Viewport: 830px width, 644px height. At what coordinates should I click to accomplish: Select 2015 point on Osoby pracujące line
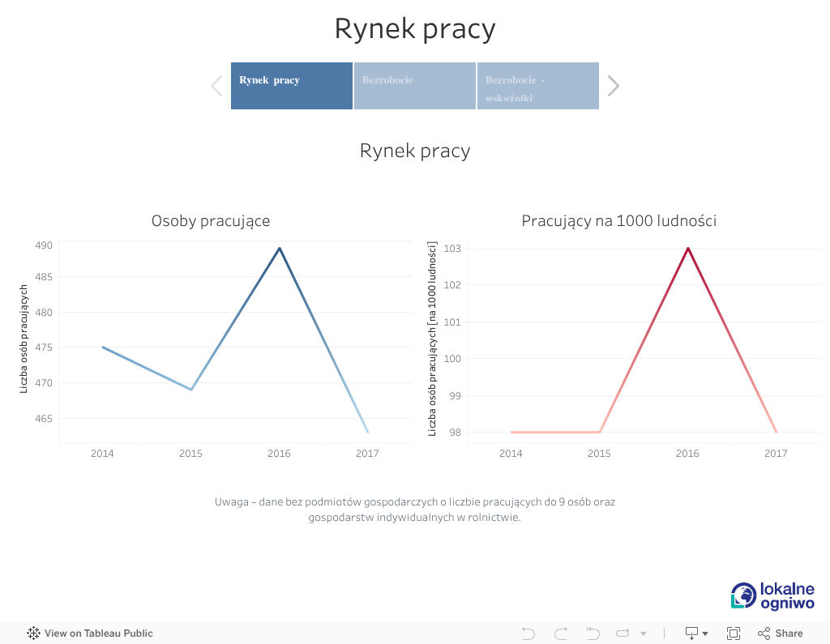(x=191, y=390)
